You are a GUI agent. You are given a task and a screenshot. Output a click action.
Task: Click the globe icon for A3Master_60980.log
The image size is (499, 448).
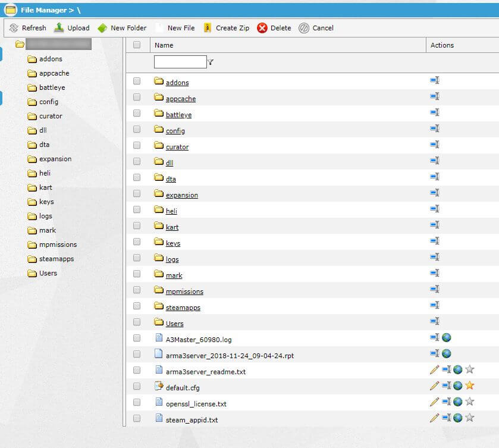[x=446, y=338]
